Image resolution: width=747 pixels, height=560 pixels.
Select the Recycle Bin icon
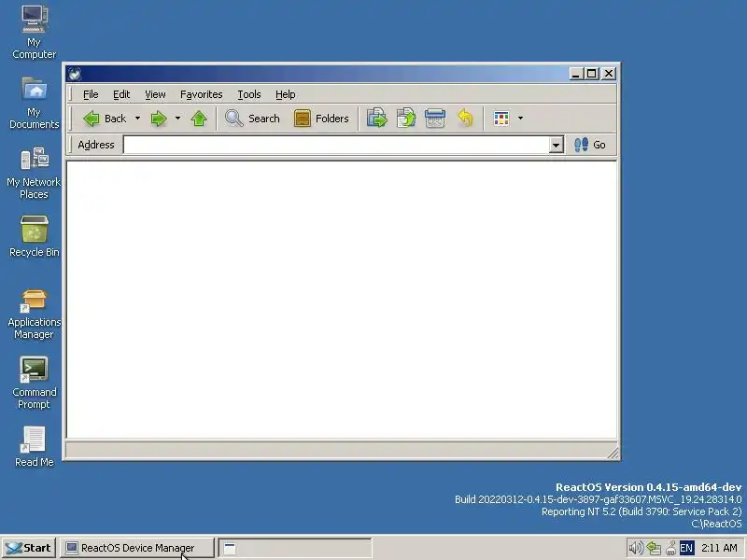34,236
